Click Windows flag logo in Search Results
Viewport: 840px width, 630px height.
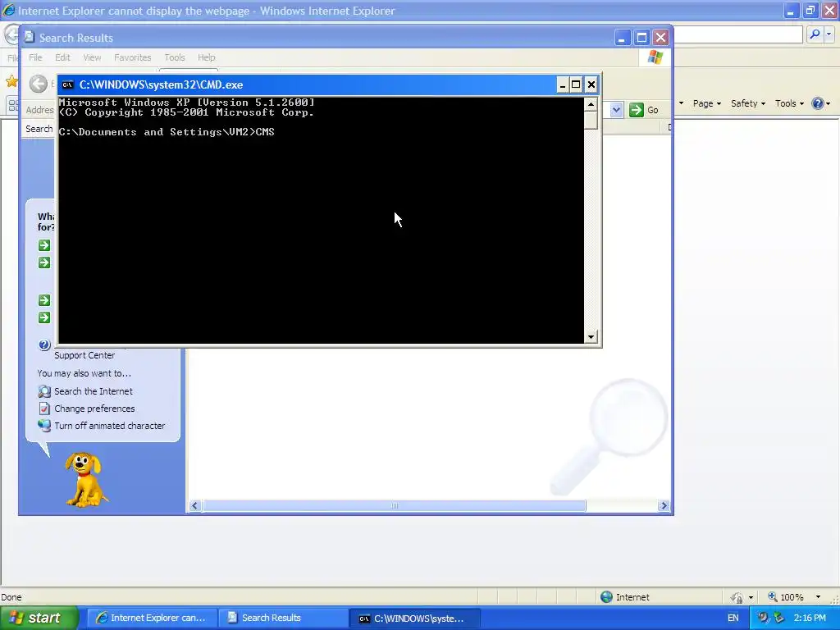pyautogui.click(x=655, y=57)
